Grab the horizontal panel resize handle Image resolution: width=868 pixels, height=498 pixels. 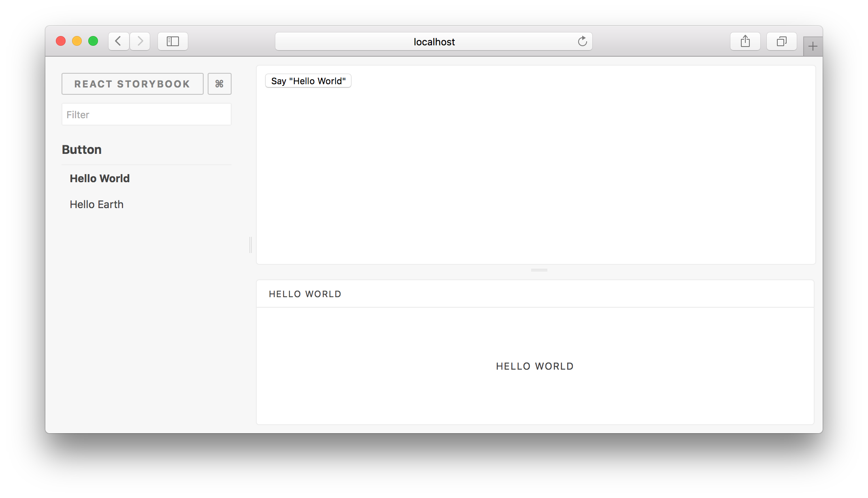click(539, 270)
